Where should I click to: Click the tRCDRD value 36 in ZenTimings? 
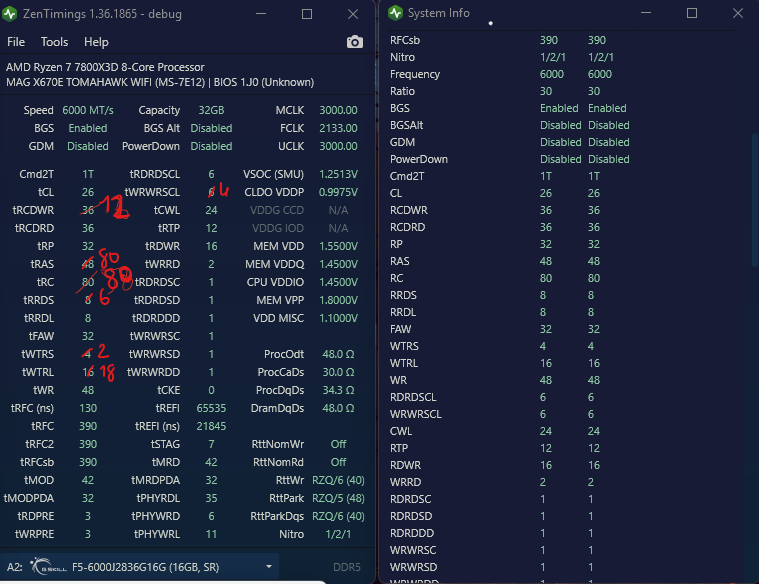coord(88,228)
